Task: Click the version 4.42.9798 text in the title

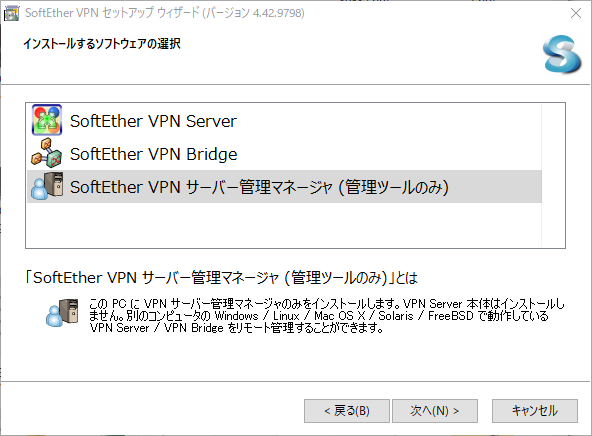Action: [x=278, y=13]
